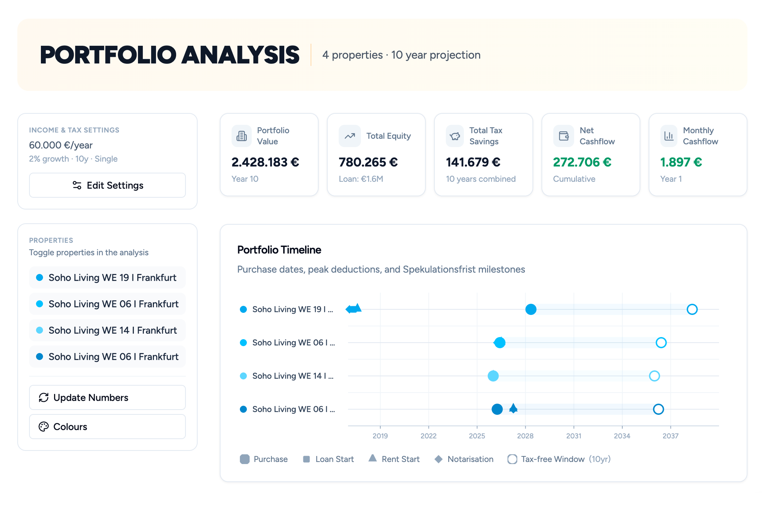Select the palette icon on the Colours button
This screenshot has width=762, height=532.
pos(44,427)
